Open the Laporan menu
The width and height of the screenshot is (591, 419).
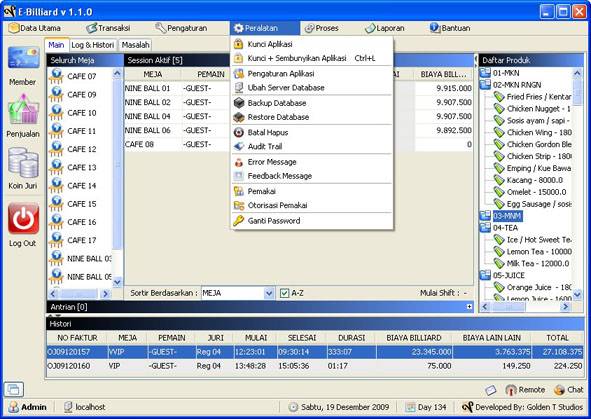pyautogui.click(x=385, y=28)
